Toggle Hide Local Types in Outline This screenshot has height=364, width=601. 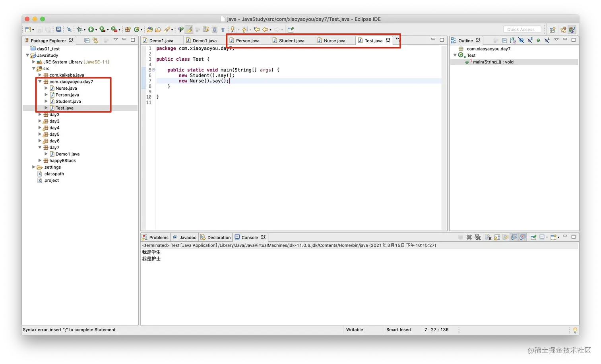pos(547,40)
